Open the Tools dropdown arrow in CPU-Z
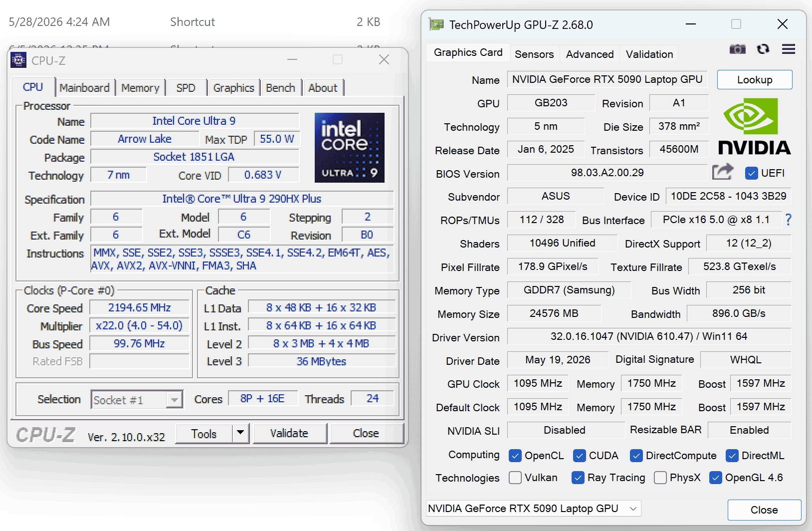The height and width of the screenshot is (531, 812). coord(240,433)
